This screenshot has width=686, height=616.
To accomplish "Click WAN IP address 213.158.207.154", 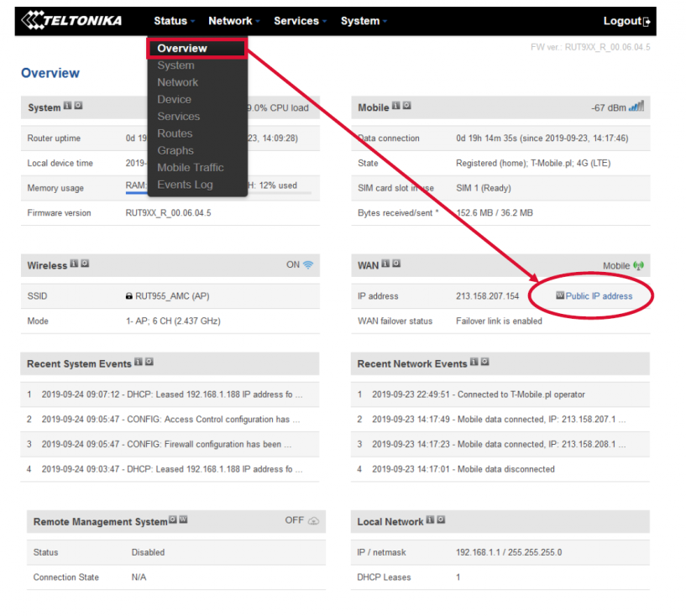I will 487,296.
